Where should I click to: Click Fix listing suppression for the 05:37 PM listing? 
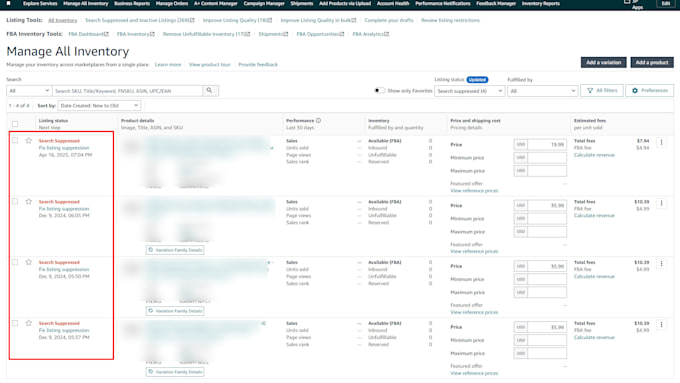tap(64, 330)
